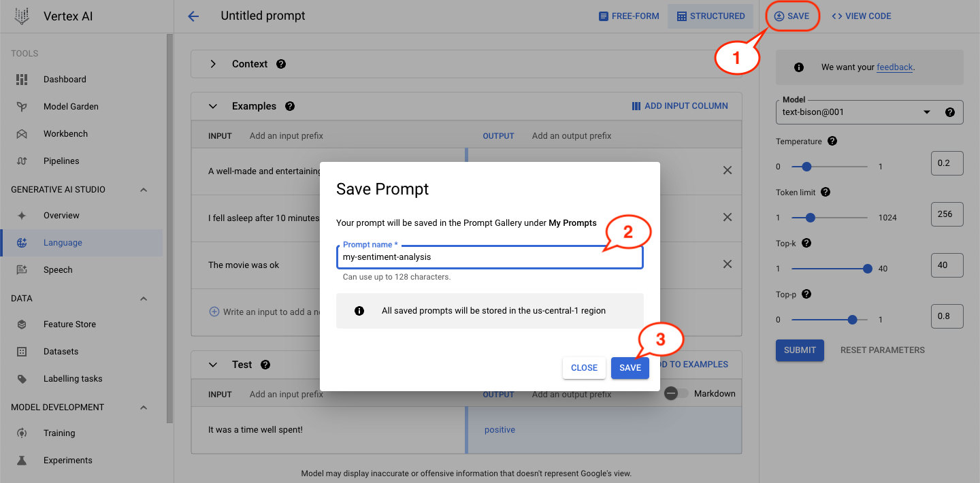Open Pipelines in the tools list
This screenshot has width=980, height=483.
click(61, 161)
